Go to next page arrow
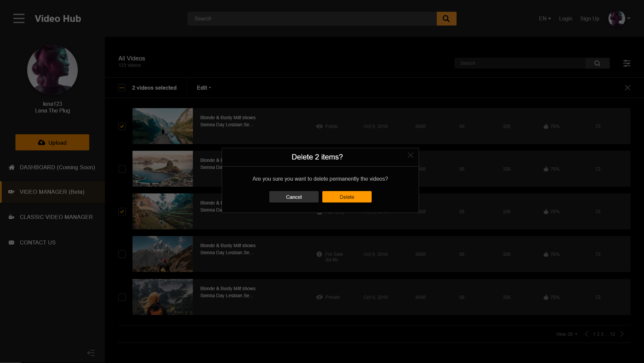The height and width of the screenshot is (363, 644). [622, 334]
